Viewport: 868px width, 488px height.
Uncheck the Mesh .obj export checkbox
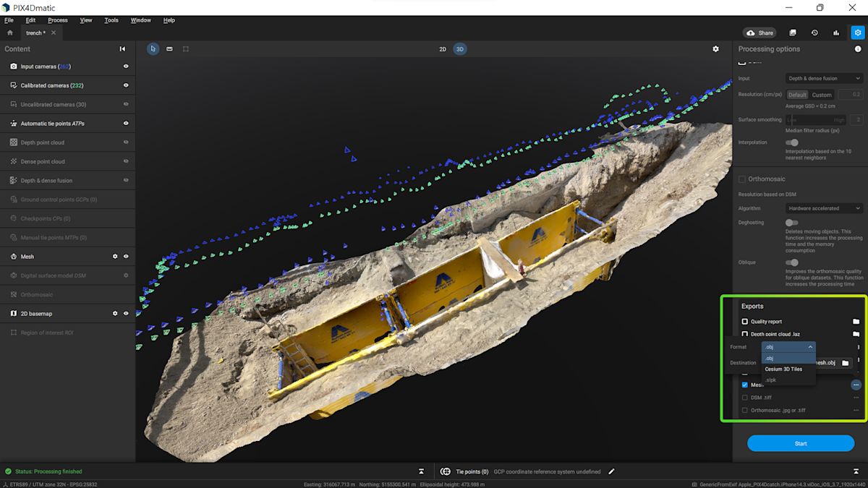pos(744,385)
